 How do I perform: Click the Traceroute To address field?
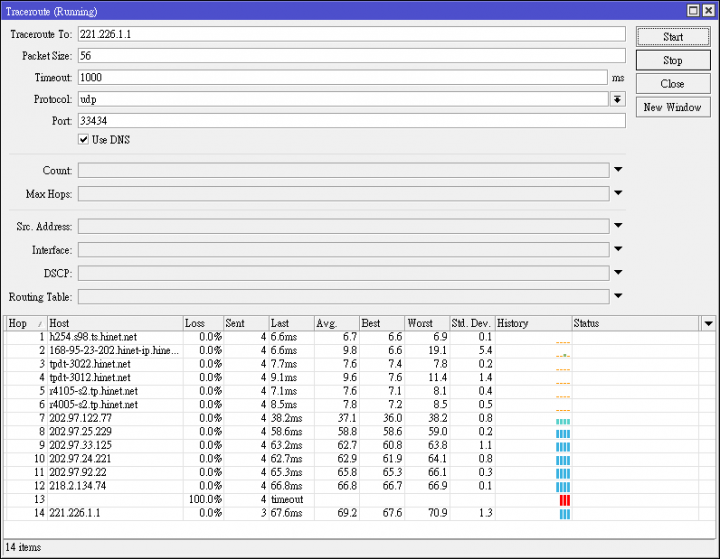click(352, 34)
